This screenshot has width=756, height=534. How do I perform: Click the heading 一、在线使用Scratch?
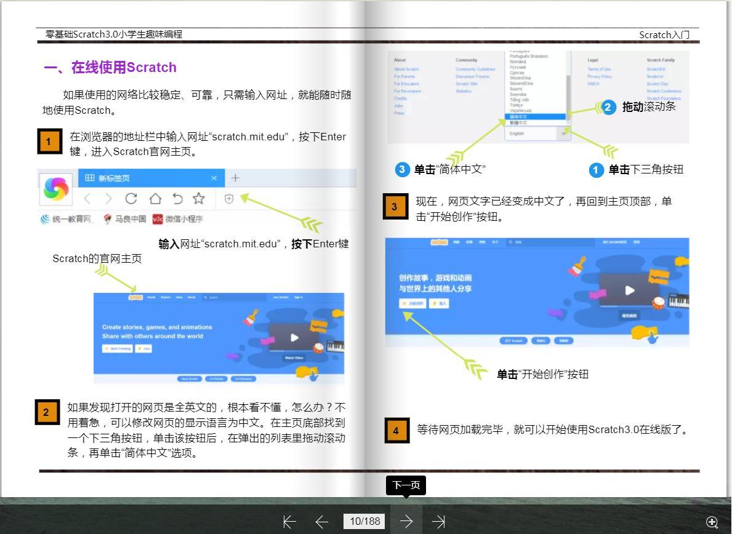[x=110, y=68]
